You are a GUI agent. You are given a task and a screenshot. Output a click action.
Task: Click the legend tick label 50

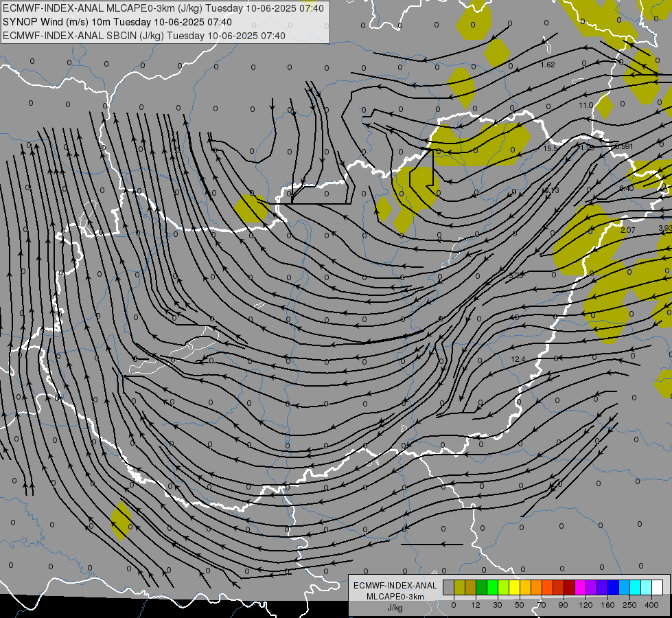pos(520,605)
